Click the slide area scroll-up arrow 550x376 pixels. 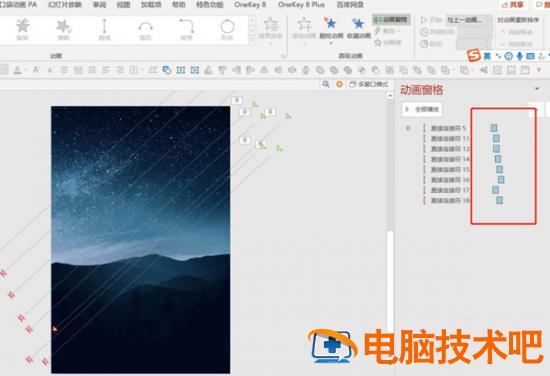(390, 95)
